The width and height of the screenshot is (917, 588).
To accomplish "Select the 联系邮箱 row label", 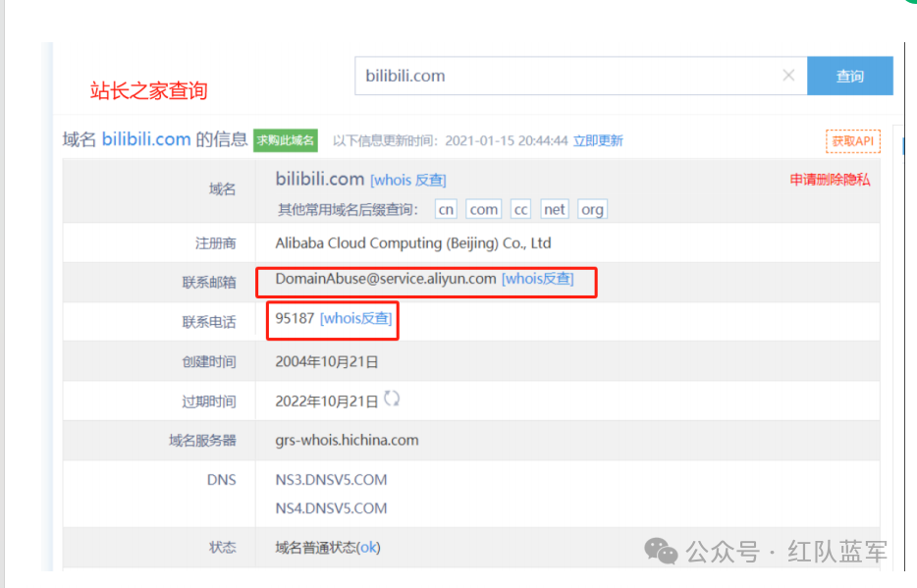I will tap(209, 283).
